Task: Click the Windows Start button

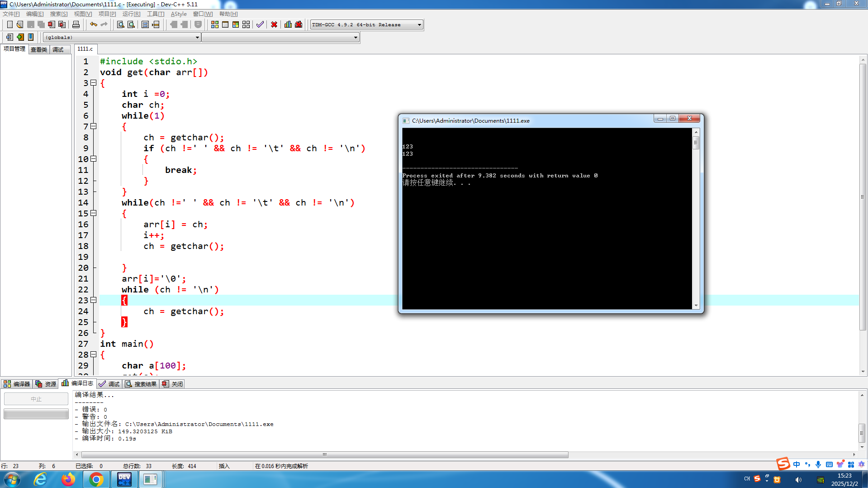Action: (12, 479)
